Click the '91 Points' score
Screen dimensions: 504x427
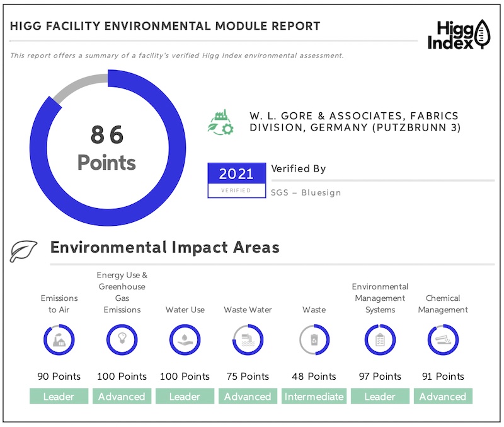point(443,376)
